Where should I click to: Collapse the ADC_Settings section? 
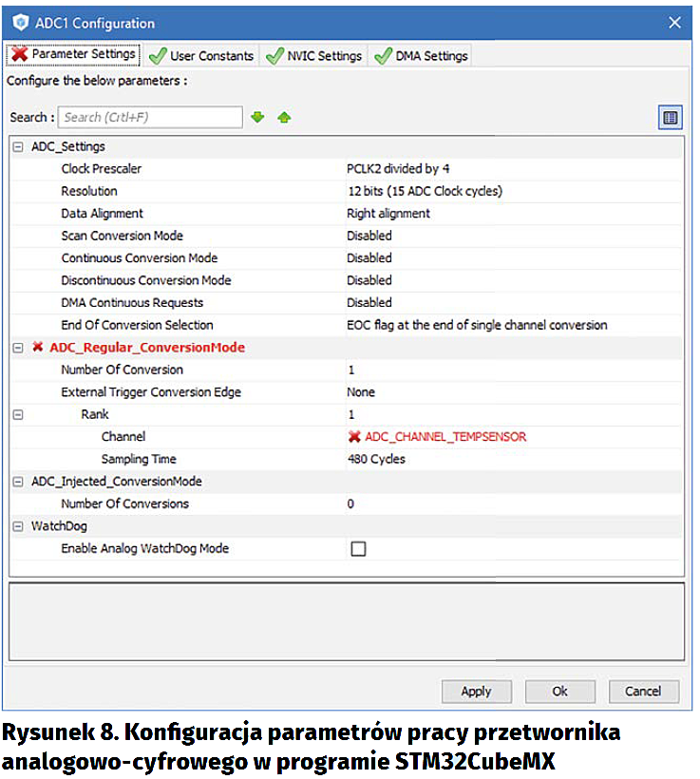tap(17, 147)
